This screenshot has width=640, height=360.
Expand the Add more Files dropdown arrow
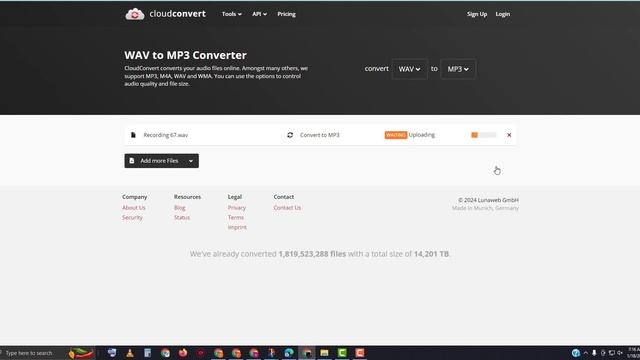pos(191,161)
